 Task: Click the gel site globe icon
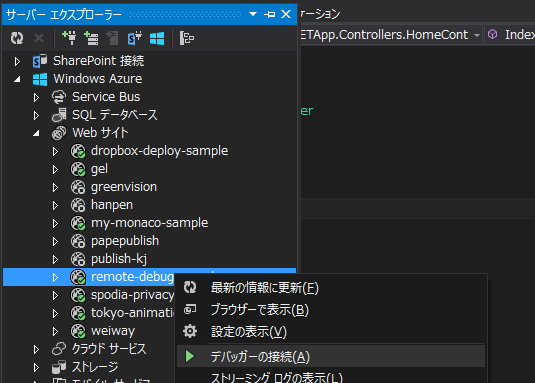point(78,169)
